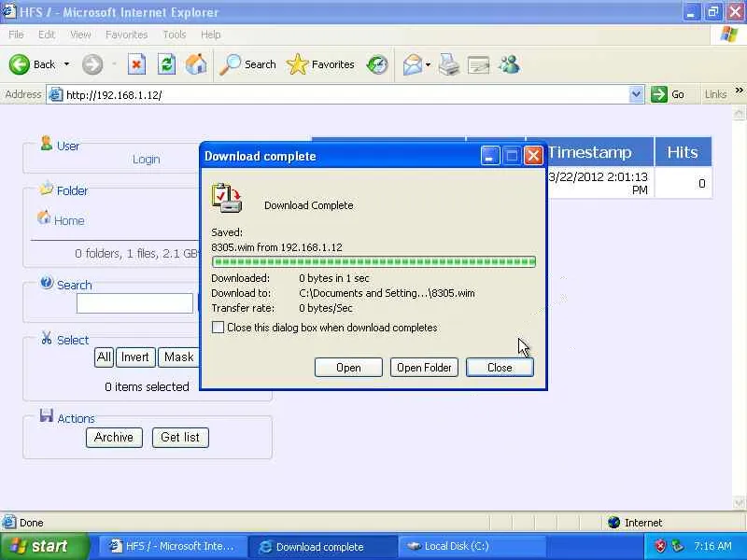
Task: Switch to HFS Internet Explorer taskbar button
Action: [x=173, y=546]
